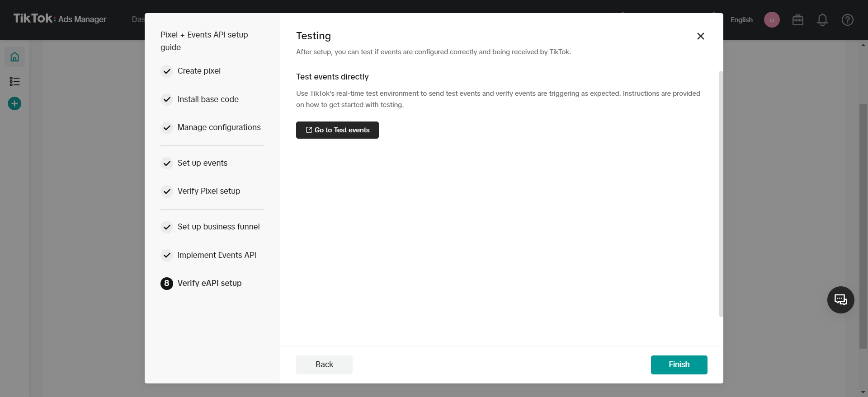Open the Manage configurations step
The width and height of the screenshot is (868, 397).
(x=219, y=127)
